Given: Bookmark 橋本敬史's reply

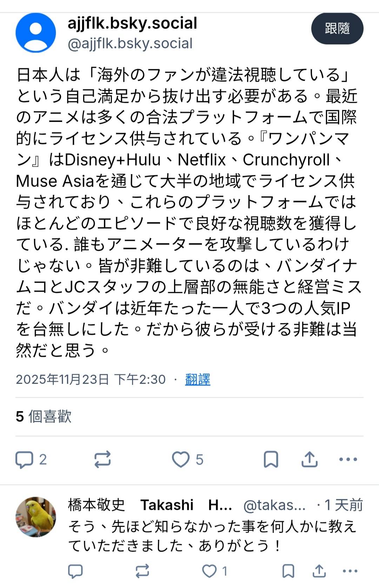Looking at the screenshot, I should pos(288,571).
